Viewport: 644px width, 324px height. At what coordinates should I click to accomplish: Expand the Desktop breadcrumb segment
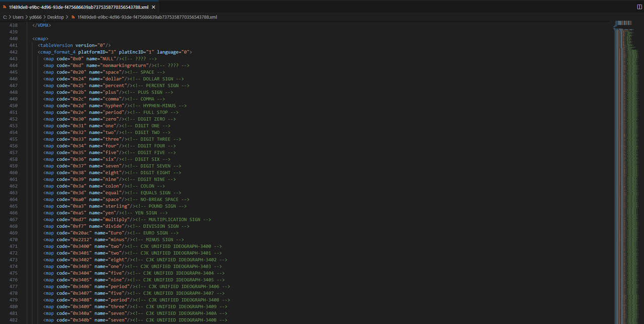(x=55, y=17)
